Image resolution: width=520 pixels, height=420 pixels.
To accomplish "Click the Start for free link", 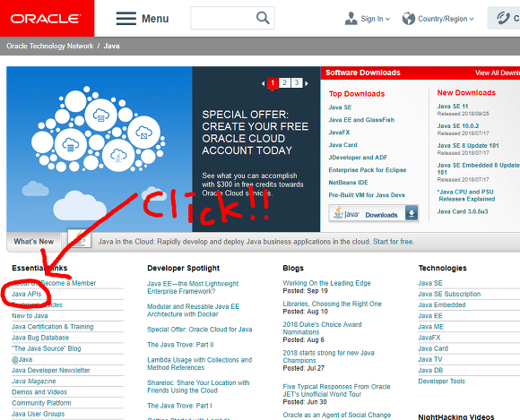I will (x=394, y=242).
